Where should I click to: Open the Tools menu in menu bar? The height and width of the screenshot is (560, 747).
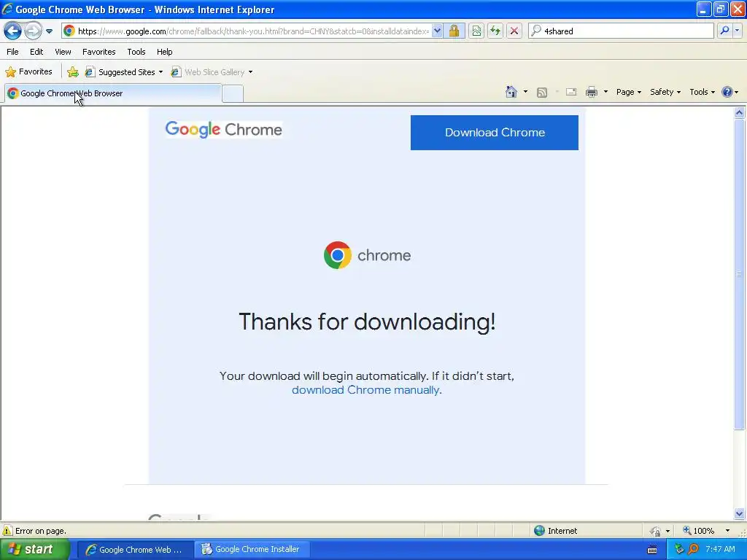(x=136, y=52)
